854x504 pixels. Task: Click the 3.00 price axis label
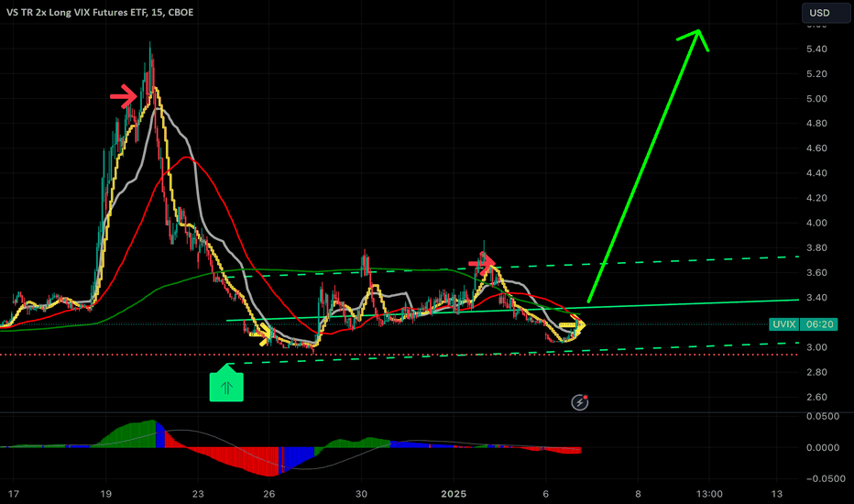[816, 347]
